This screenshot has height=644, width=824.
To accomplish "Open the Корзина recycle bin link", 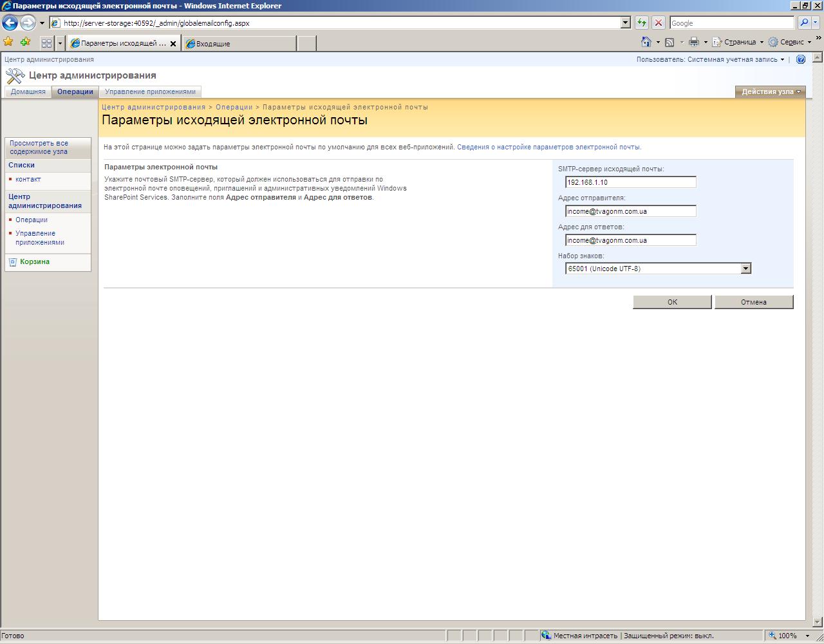I will pyautogui.click(x=34, y=261).
